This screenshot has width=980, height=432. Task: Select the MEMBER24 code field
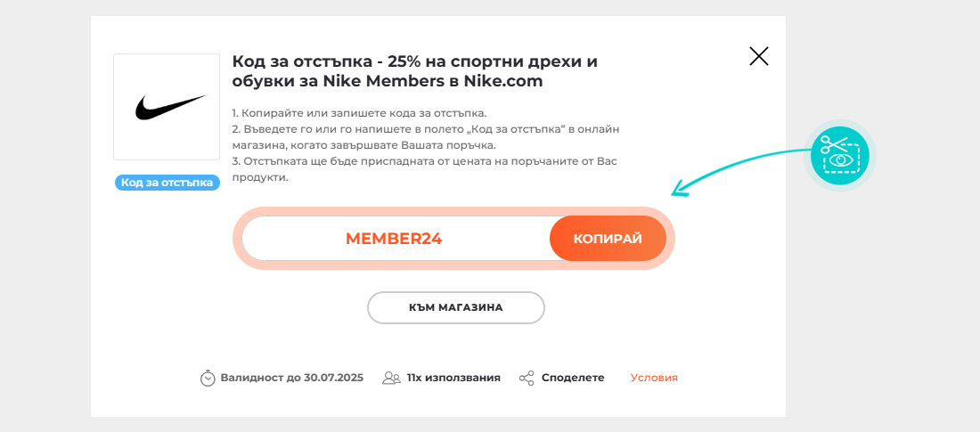[395, 238]
